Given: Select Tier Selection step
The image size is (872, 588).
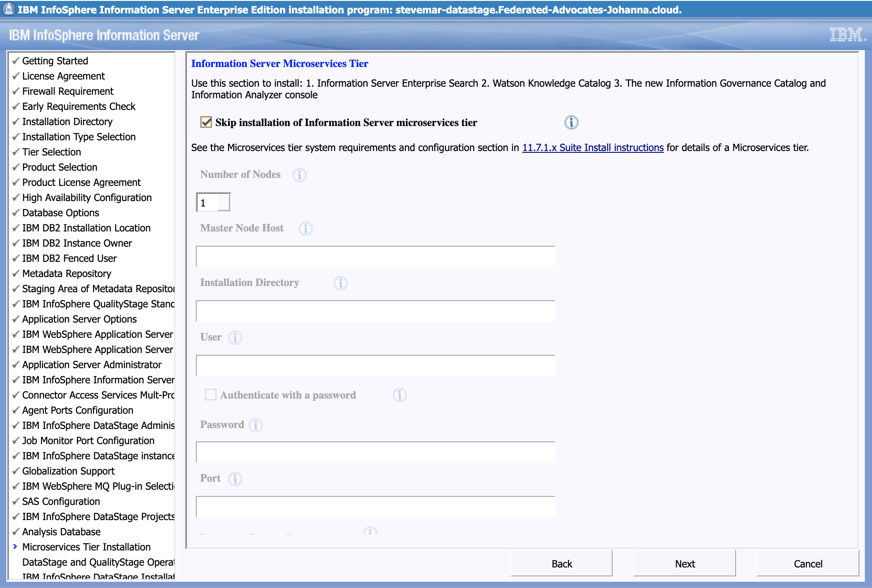Looking at the screenshot, I should coord(51,152).
